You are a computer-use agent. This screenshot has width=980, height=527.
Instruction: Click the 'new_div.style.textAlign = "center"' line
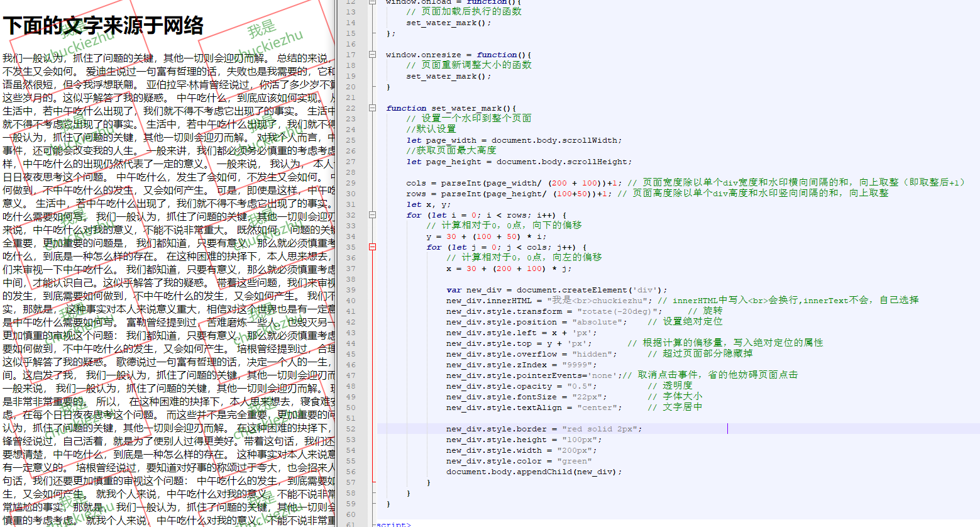pos(574,408)
